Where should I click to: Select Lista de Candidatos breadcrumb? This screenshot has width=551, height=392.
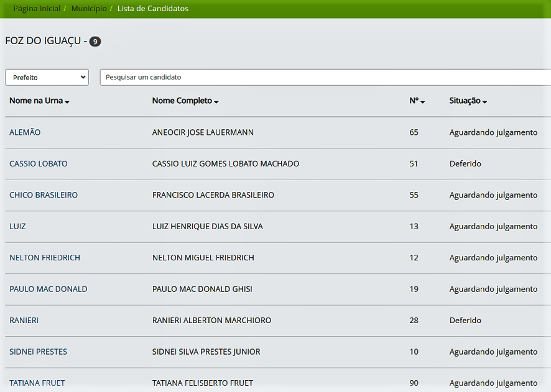tap(153, 9)
